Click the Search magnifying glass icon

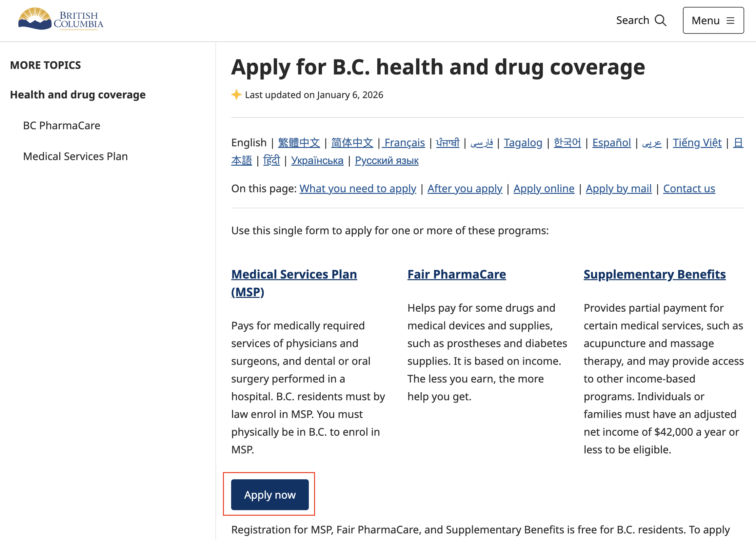coord(660,20)
